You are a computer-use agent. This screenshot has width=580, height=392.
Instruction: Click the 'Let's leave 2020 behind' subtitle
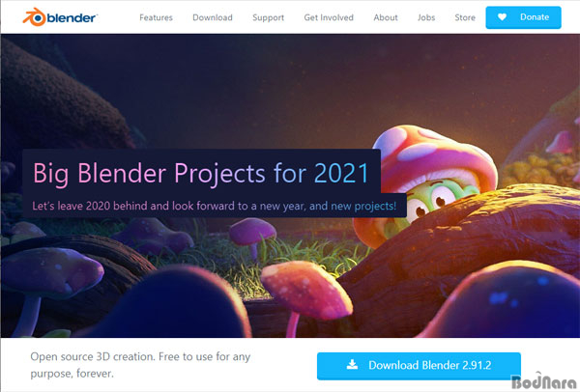pyautogui.click(x=215, y=206)
